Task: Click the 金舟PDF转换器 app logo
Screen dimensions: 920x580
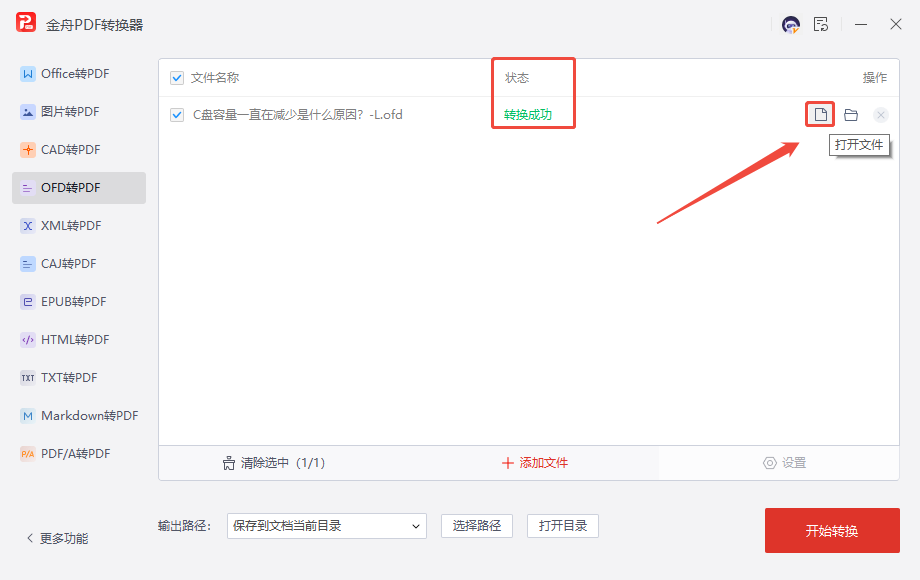Action: click(26, 23)
